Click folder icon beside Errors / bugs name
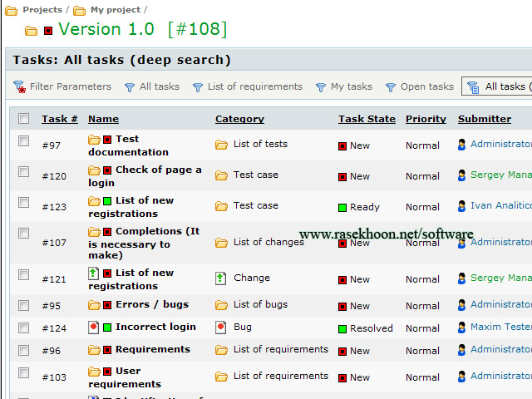 (94, 305)
